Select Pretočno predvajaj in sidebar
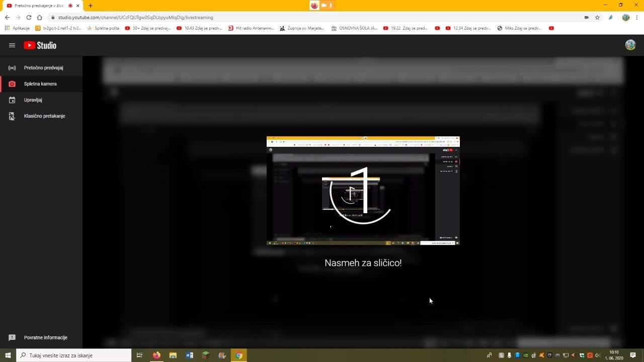 (x=41, y=68)
